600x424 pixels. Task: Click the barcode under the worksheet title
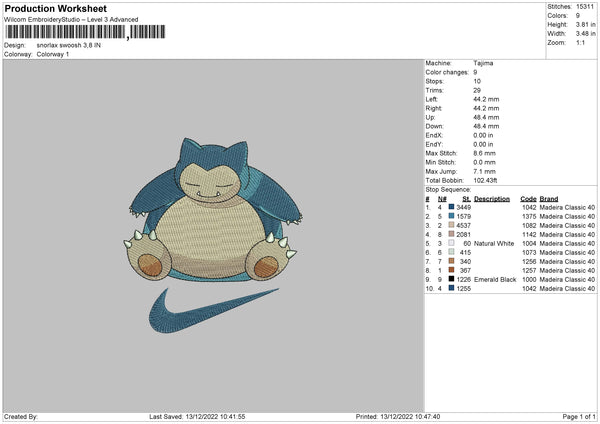point(85,32)
